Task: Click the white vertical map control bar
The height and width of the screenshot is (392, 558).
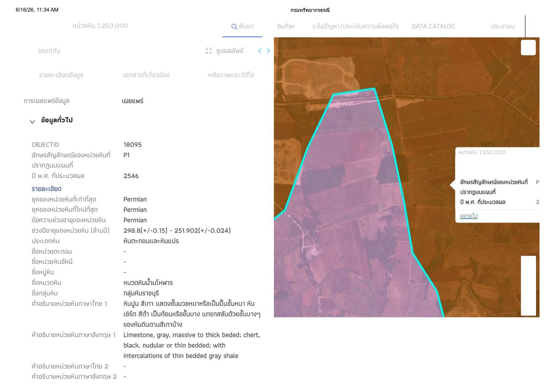Action: pos(528,286)
